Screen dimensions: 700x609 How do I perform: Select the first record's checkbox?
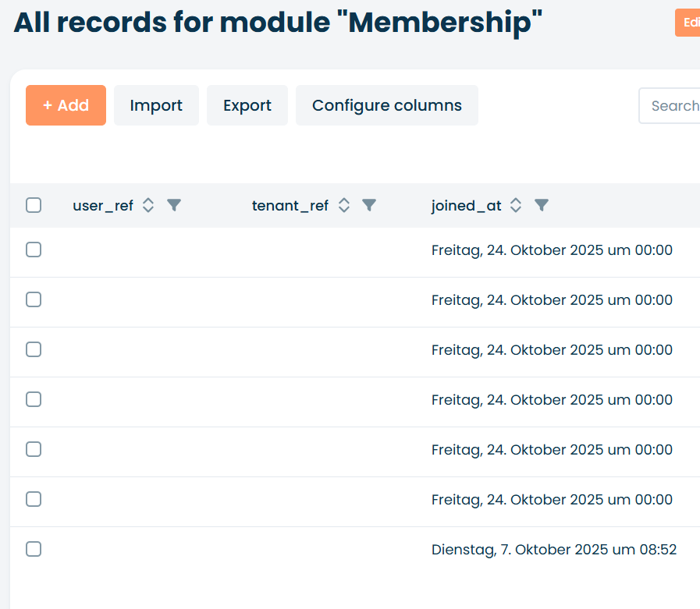tap(34, 250)
